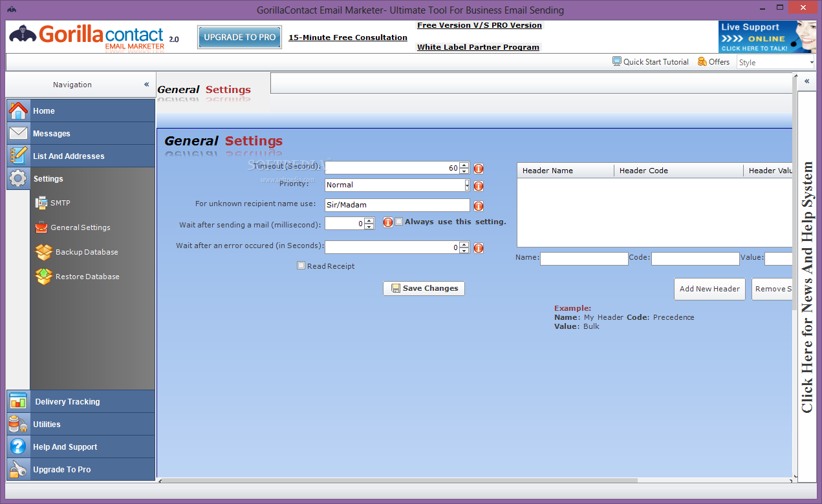822x504 pixels.
Task: Open the Free Version V/S PRO Version link
Action: tap(479, 25)
